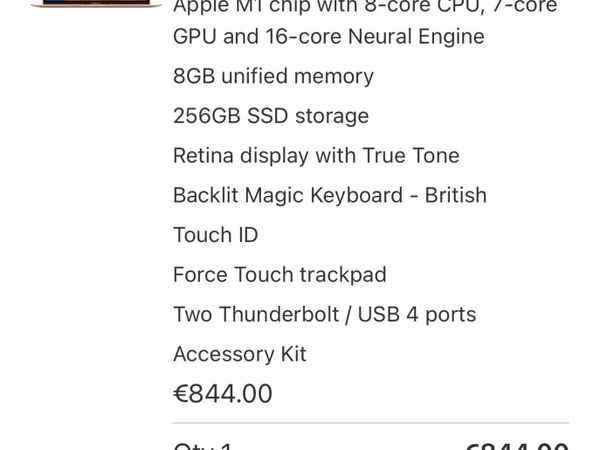The width and height of the screenshot is (600, 450).
Task: Click the Accessory Kit item
Action: pyautogui.click(x=239, y=354)
